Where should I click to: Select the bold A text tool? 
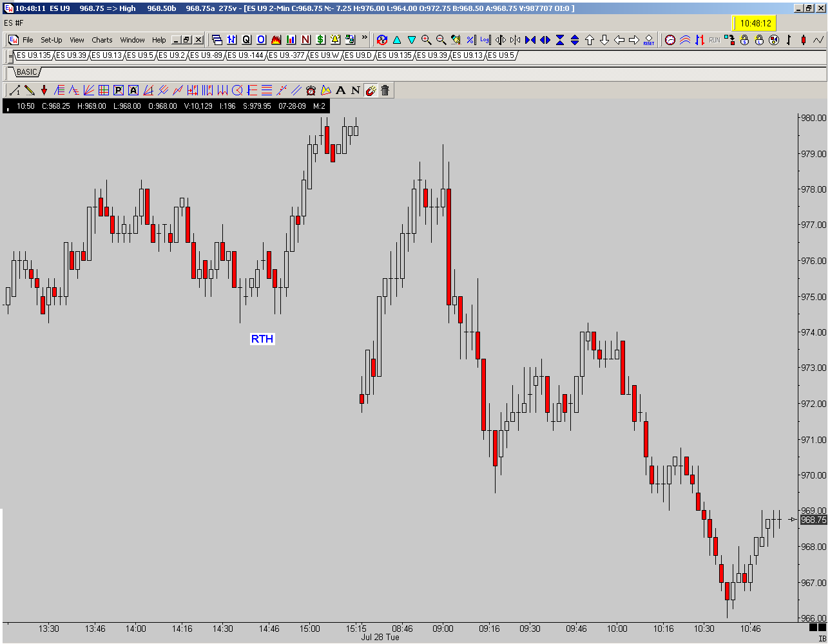click(x=341, y=90)
